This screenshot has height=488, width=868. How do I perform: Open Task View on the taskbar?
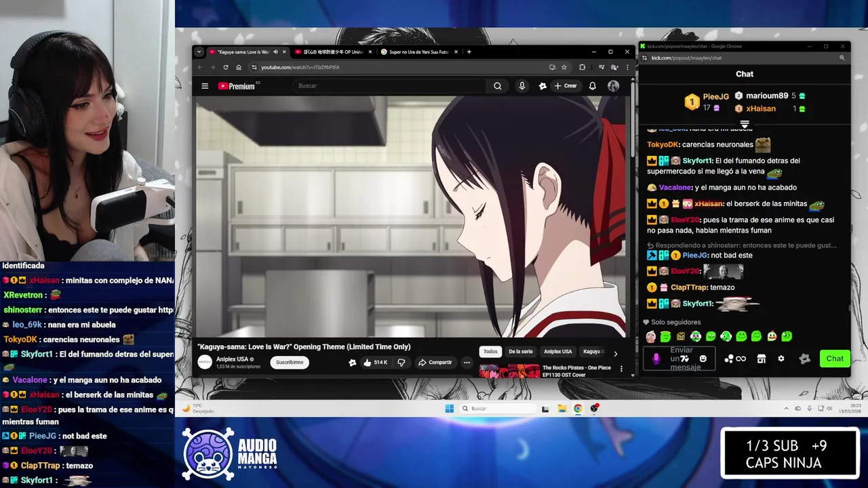tap(545, 408)
